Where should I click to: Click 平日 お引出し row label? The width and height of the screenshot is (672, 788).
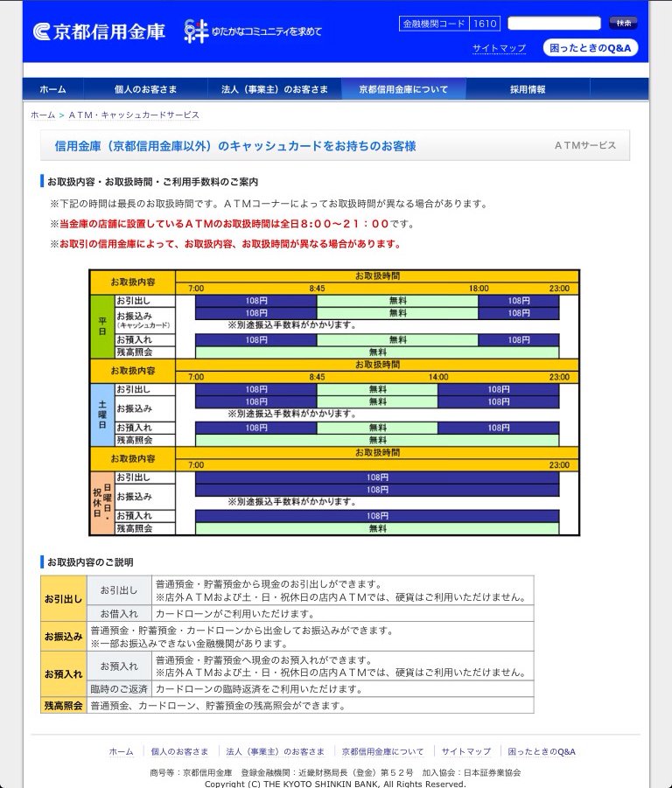tap(144, 301)
